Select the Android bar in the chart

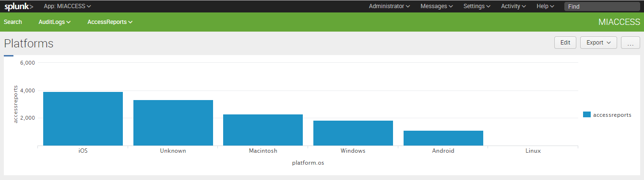tap(443, 138)
